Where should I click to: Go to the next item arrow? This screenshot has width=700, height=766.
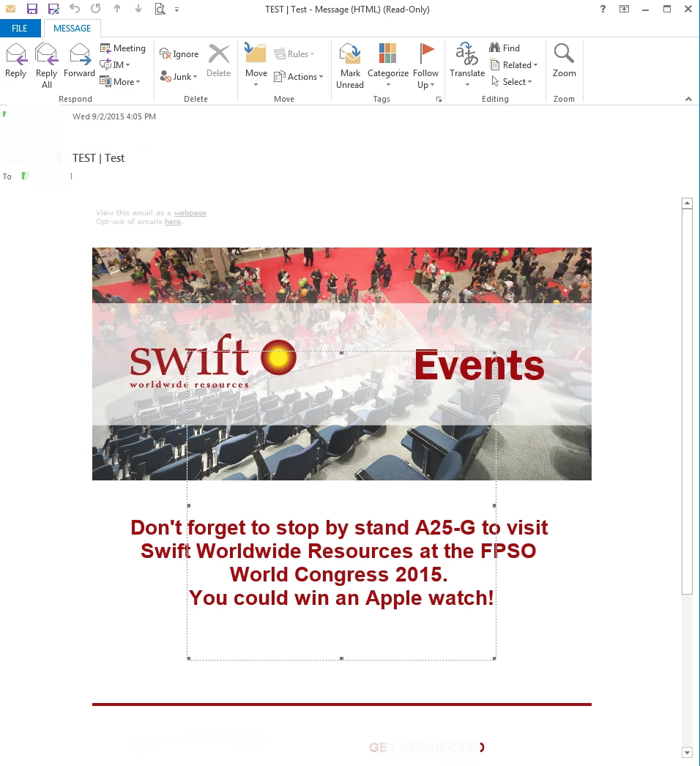(x=138, y=8)
